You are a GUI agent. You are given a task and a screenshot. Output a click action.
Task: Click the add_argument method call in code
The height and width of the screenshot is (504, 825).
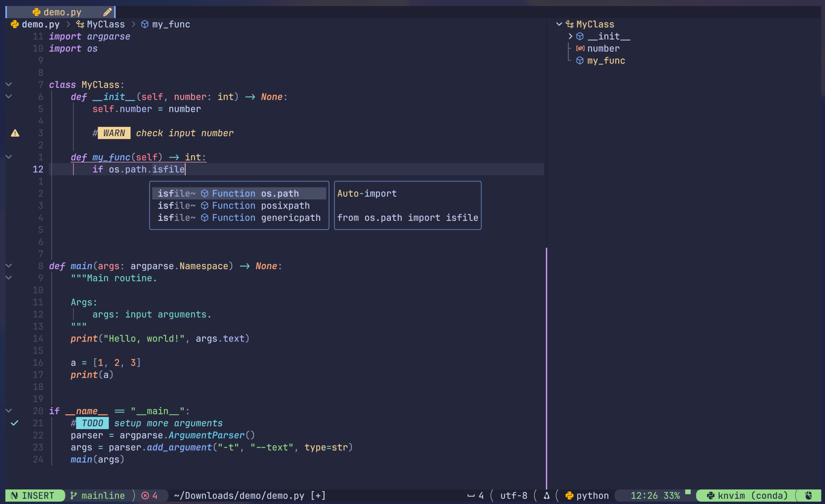[x=179, y=447]
